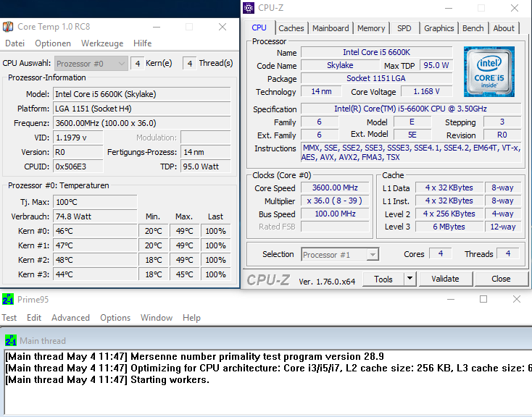
Task: Click the Instructions list in CPU-Z
Action: tap(411, 153)
